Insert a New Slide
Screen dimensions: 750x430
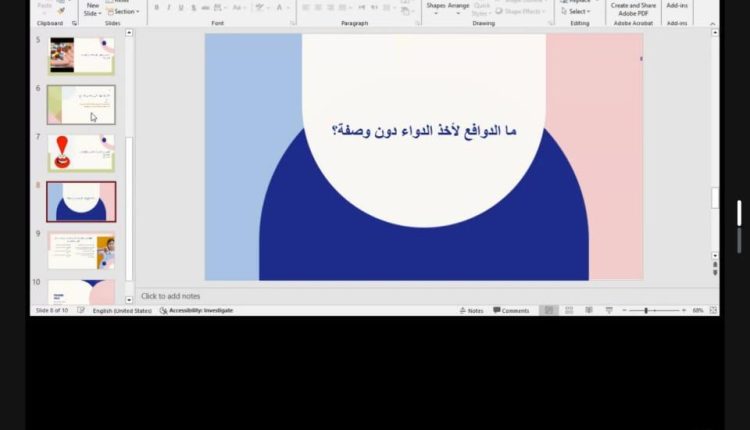pyautogui.click(x=92, y=8)
